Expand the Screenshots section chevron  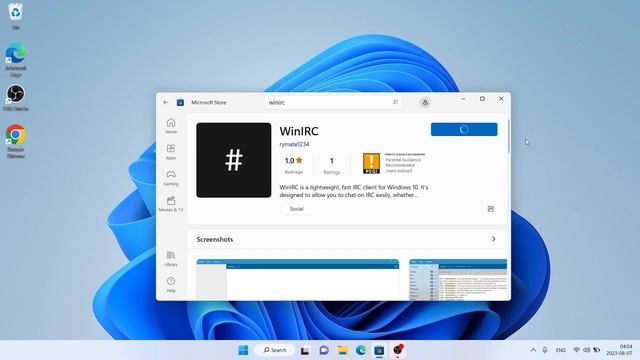[493, 239]
